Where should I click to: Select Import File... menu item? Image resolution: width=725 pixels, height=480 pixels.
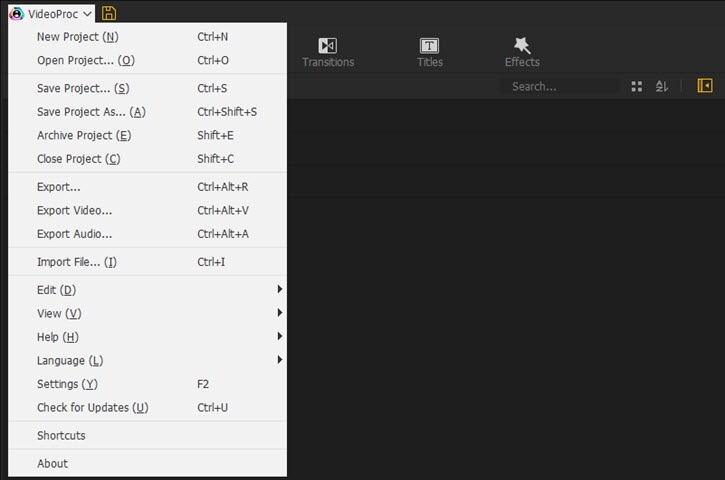(147, 262)
